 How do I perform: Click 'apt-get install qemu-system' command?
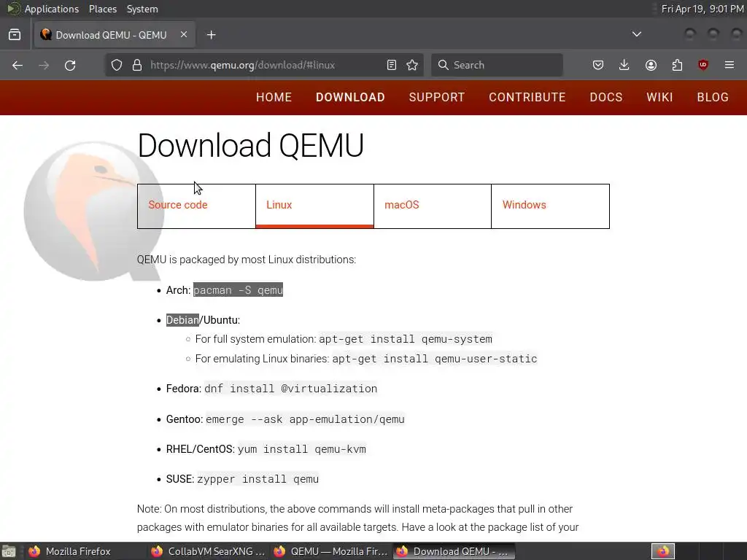406,339
